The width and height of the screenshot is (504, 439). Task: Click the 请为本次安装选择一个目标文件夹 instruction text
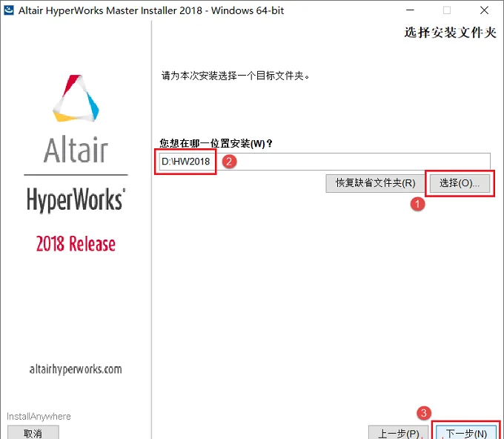[x=235, y=76]
